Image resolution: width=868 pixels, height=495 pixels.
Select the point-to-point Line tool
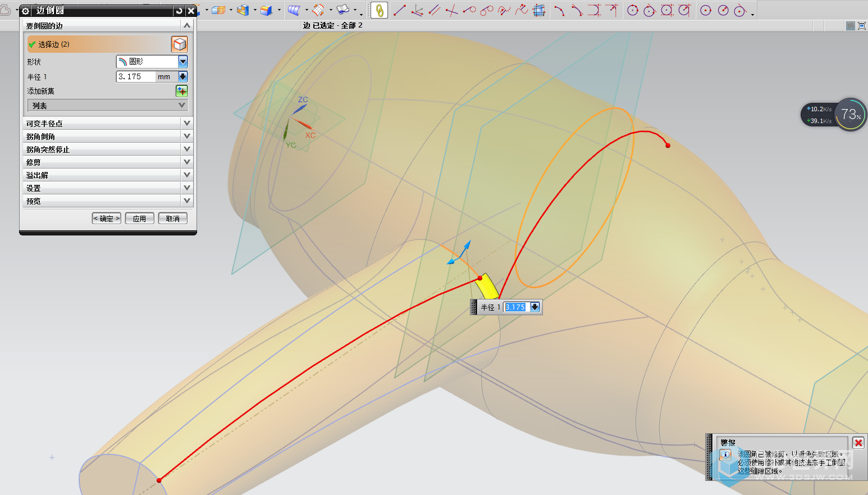point(399,10)
